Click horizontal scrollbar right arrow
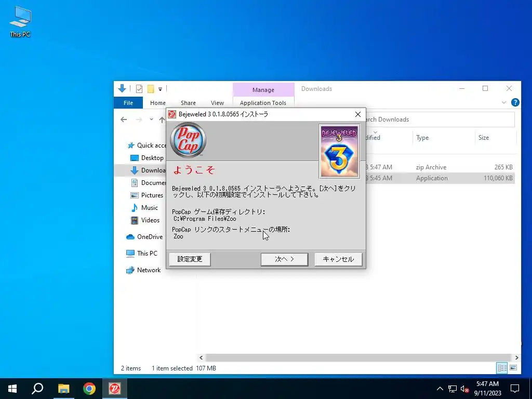The height and width of the screenshot is (399, 532). pos(517,357)
